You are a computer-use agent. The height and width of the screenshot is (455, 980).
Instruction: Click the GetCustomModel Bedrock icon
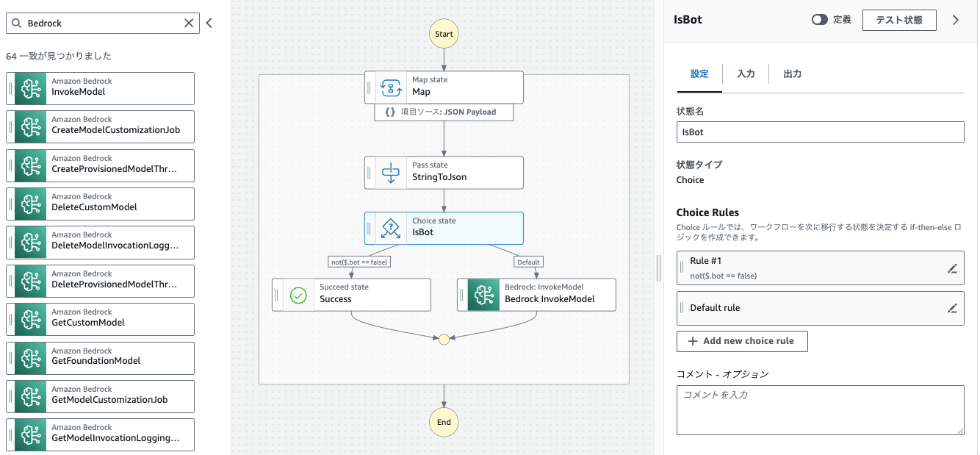[x=30, y=319]
